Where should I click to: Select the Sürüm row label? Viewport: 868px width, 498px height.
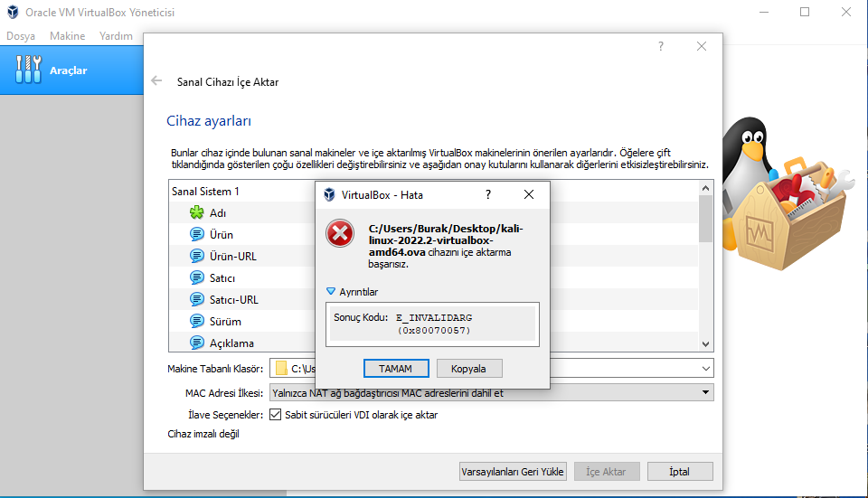tap(225, 322)
